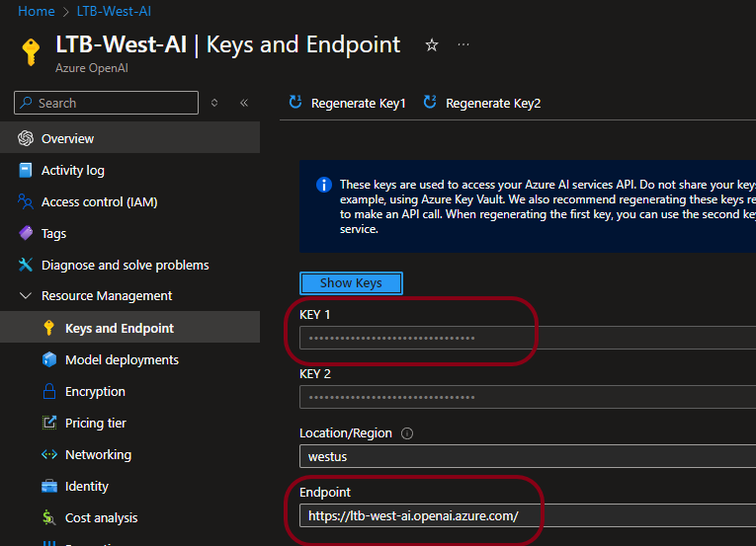Click the OpenAI swirl Overview icon

[x=26, y=138]
